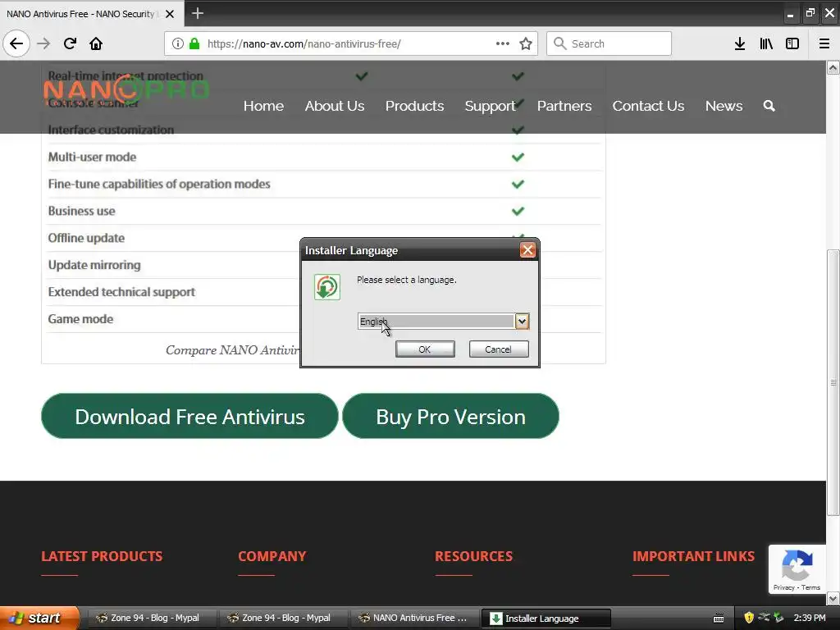Screen dimensions: 840x630
Task: Click the scrollbar up arrow
Action: coord(833,67)
